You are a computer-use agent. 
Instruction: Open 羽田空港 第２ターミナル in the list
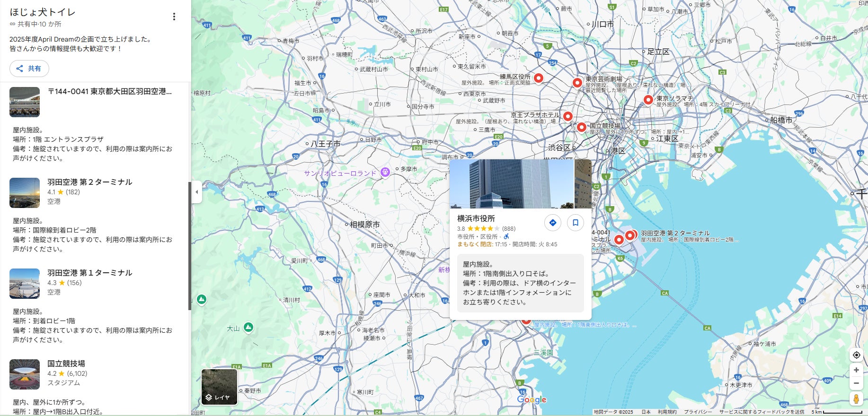(90, 182)
